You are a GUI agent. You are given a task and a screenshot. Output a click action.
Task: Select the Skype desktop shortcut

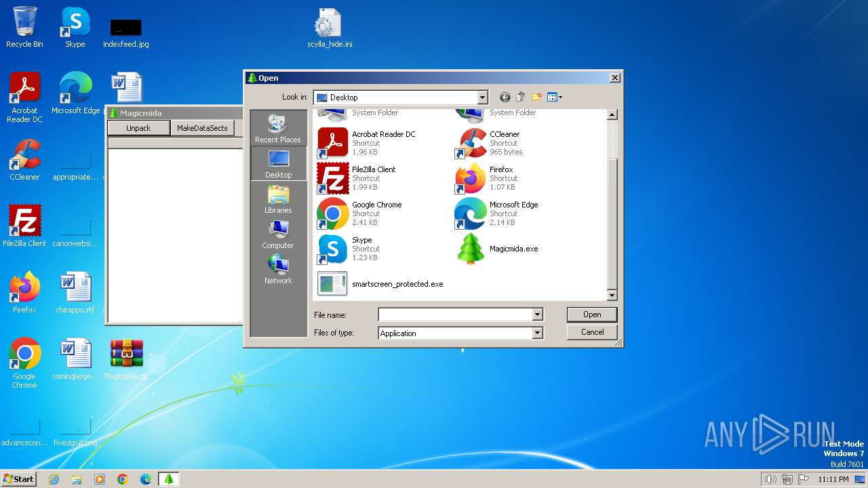(75, 28)
